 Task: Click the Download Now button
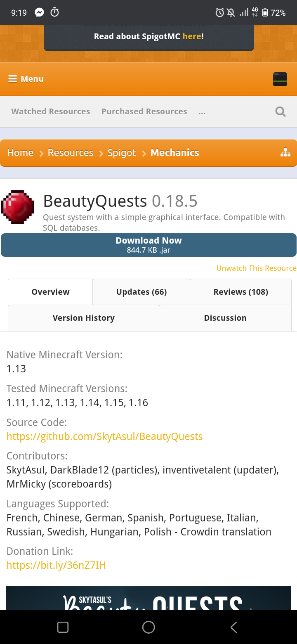tap(148, 245)
